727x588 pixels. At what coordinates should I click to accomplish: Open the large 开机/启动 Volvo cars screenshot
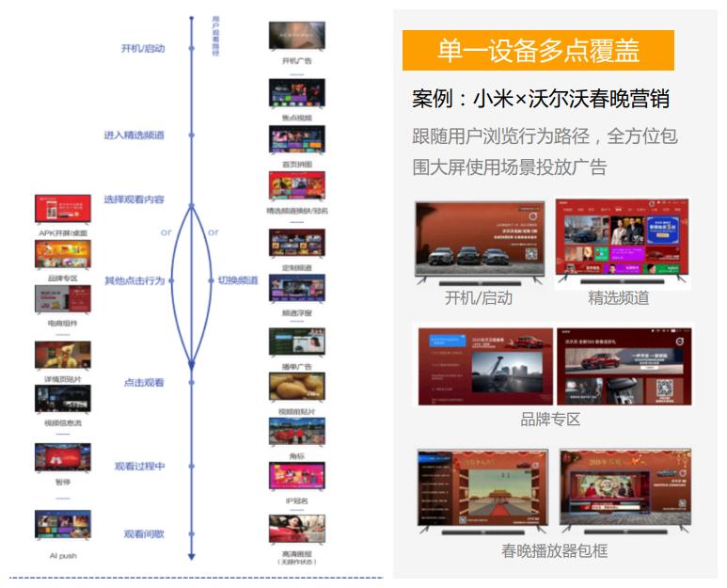(x=480, y=243)
